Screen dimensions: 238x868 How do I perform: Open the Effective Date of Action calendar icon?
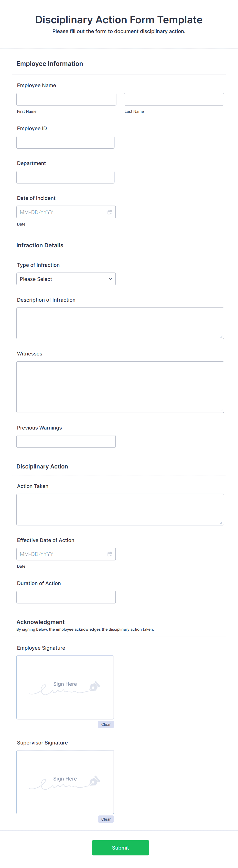(110, 554)
